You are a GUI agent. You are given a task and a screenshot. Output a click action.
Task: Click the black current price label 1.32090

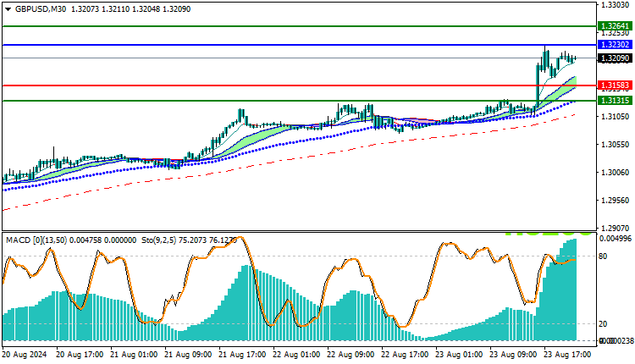pyautogui.click(x=615, y=58)
